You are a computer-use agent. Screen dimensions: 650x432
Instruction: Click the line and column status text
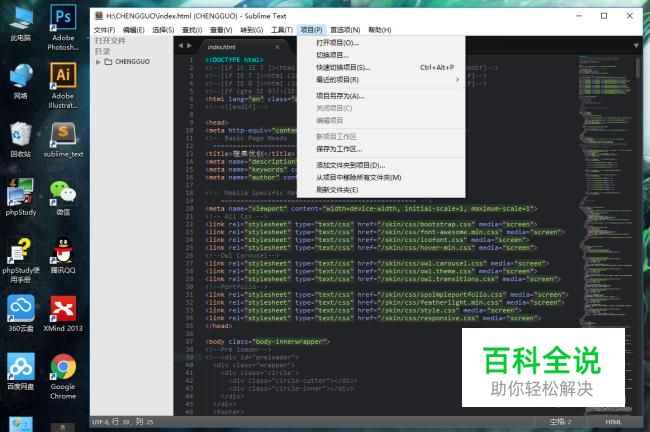tap(133, 422)
